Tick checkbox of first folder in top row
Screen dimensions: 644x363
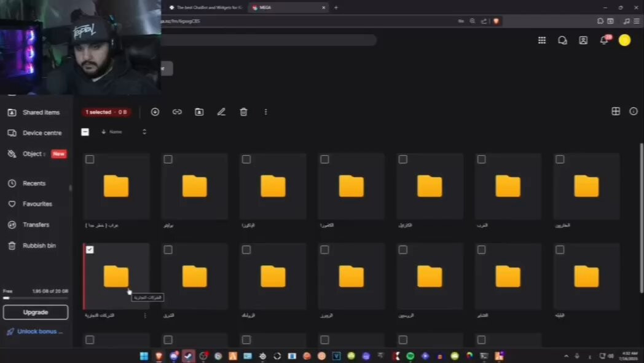(90, 159)
